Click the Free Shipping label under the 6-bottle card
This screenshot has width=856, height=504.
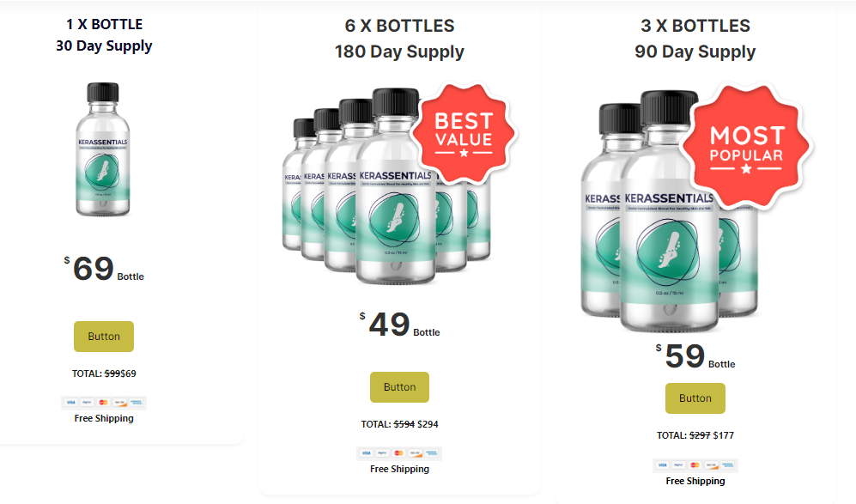399,469
